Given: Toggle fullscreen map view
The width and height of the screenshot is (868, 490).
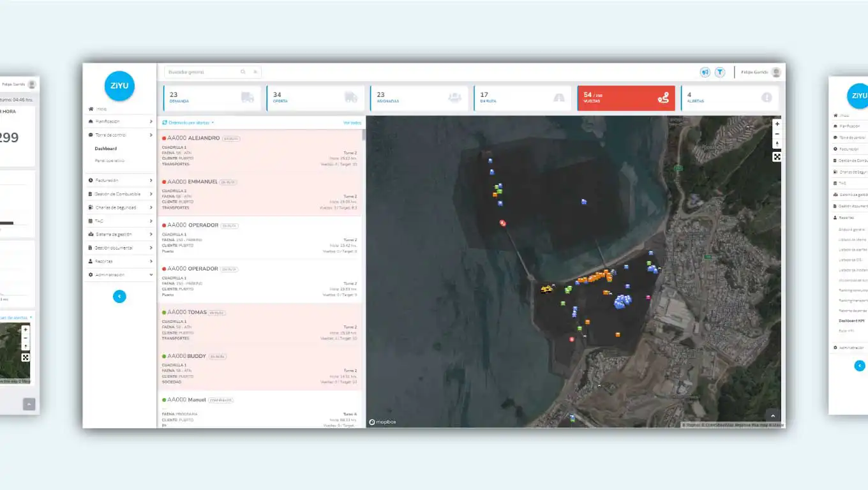Looking at the screenshot, I should coord(777,157).
